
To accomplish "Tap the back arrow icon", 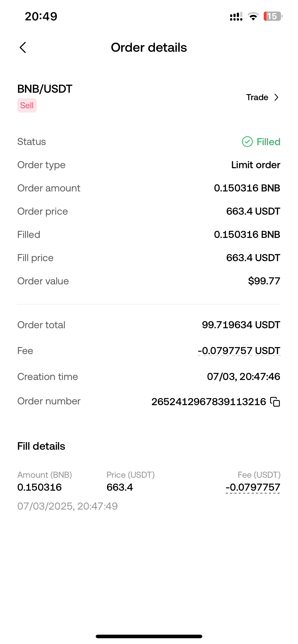I will tap(23, 47).
